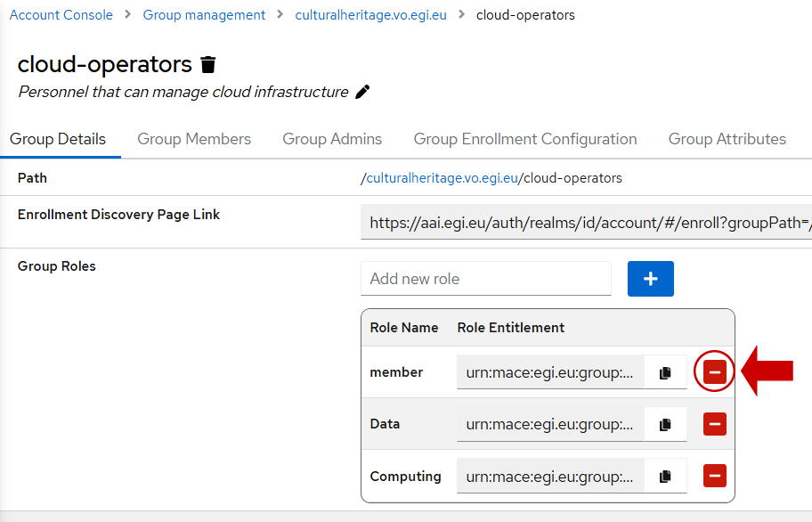Remove the Data role
The height and width of the screenshot is (522, 812).
point(715,424)
